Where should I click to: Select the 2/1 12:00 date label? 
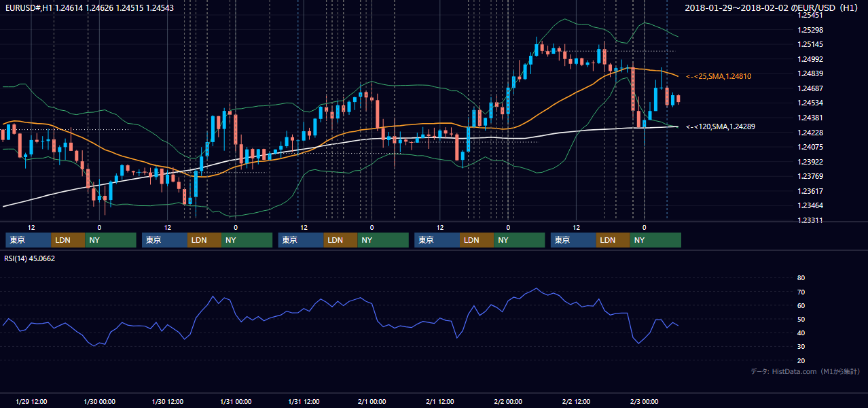[441, 401]
